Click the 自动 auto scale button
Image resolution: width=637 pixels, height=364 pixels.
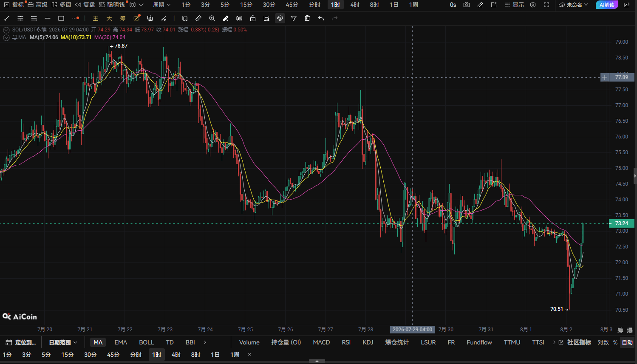[627, 342]
